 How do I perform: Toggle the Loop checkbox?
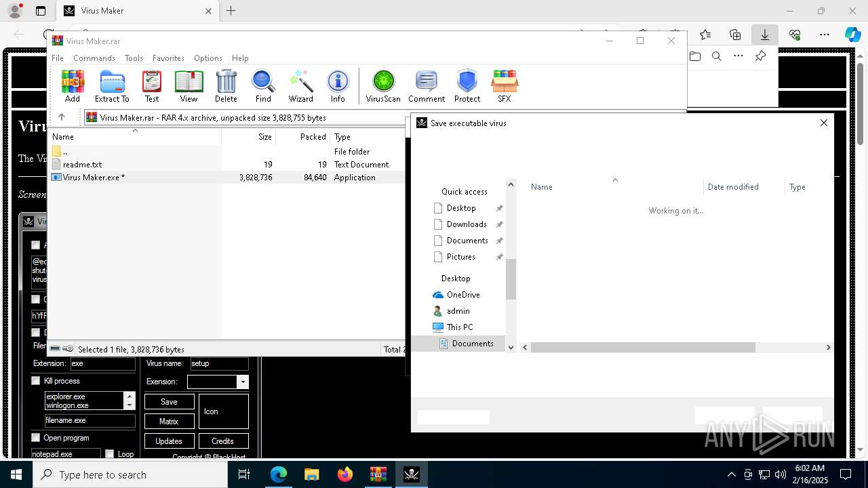coord(109,454)
